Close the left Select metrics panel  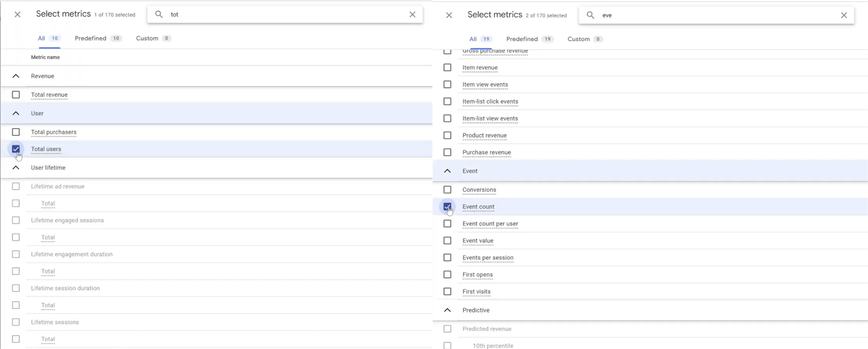[18, 15]
